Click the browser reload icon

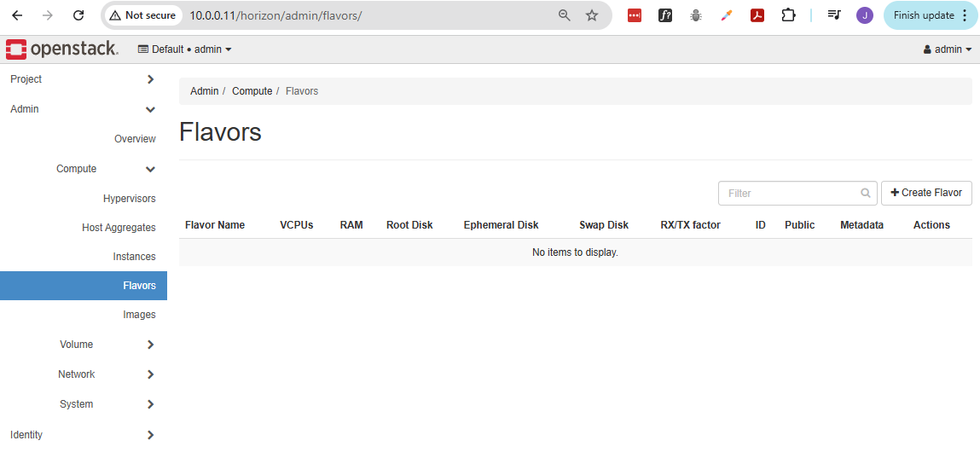click(78, 15)
